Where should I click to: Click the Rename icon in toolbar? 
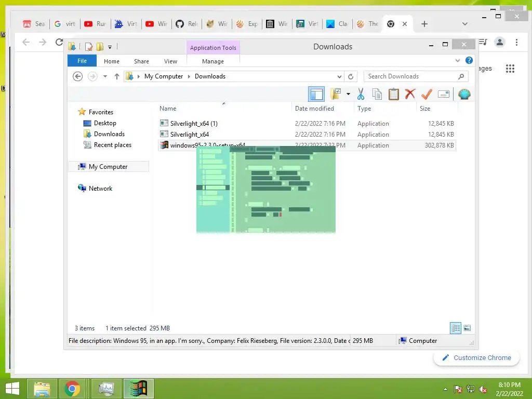444,94
